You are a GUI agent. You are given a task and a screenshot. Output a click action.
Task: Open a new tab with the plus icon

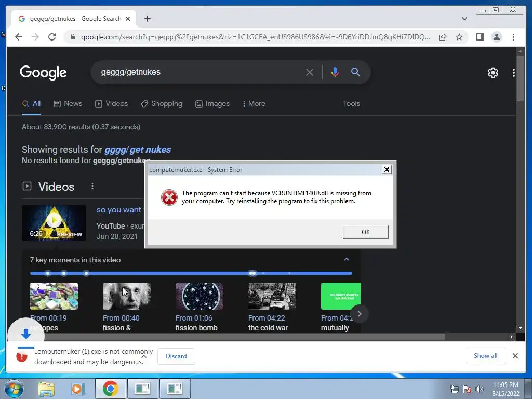click(x=147, y=19)
